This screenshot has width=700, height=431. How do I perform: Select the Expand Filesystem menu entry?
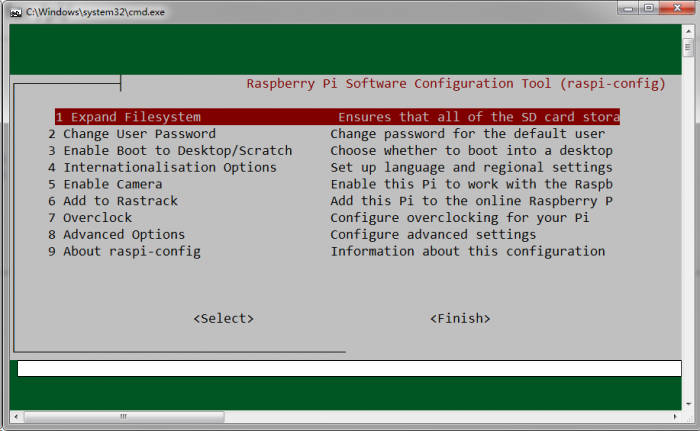[x=337, y=117]
